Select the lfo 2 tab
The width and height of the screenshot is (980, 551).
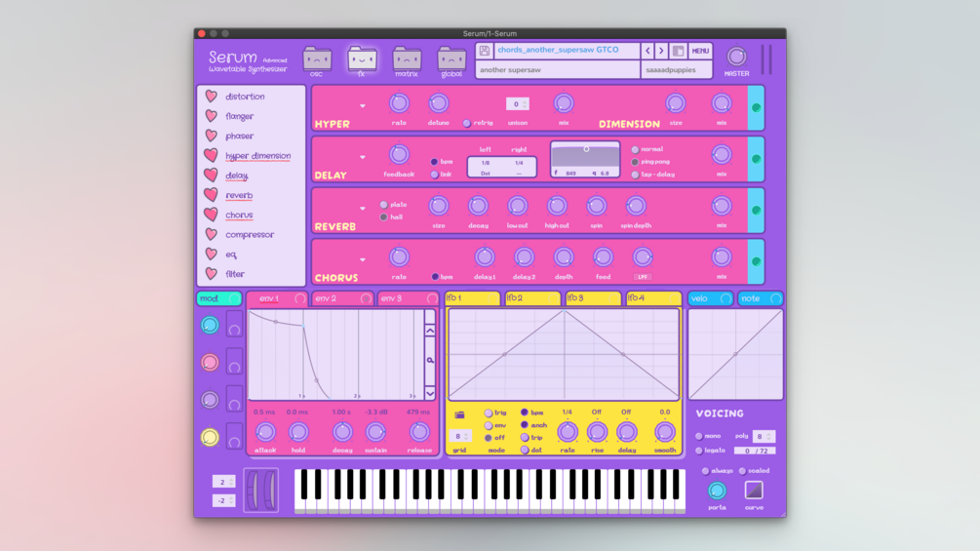tap(531, 298)
